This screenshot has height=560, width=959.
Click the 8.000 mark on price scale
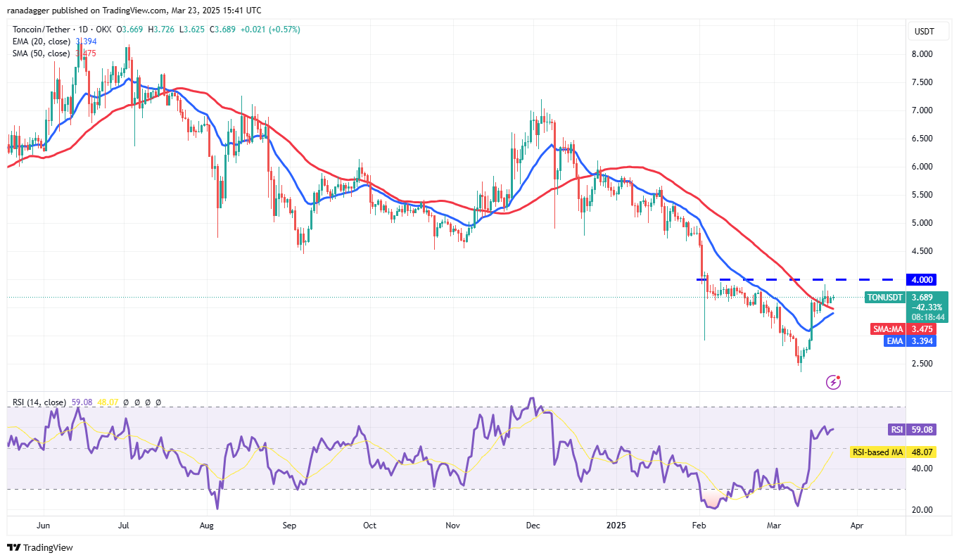(x=923, y=54)
